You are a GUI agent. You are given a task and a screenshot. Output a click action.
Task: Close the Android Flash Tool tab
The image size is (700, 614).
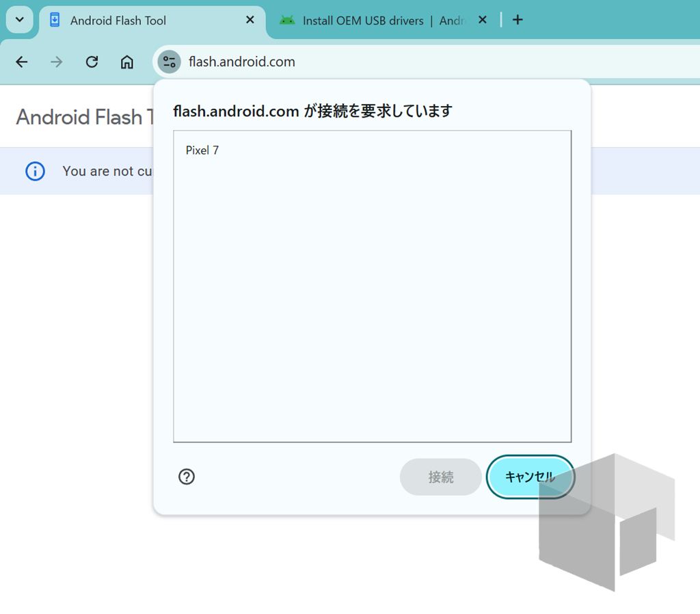250,20
